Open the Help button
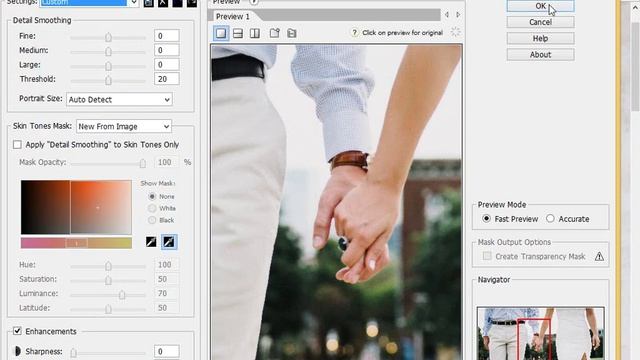640x360 pixels. point(540,38)
